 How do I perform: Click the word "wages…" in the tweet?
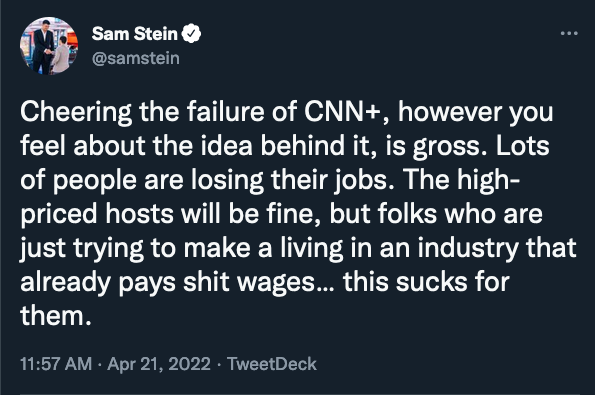tap(285, 283)
